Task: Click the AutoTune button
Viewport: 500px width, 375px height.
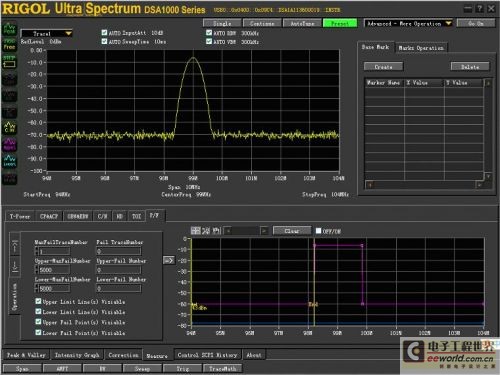Action: (302, 23)
